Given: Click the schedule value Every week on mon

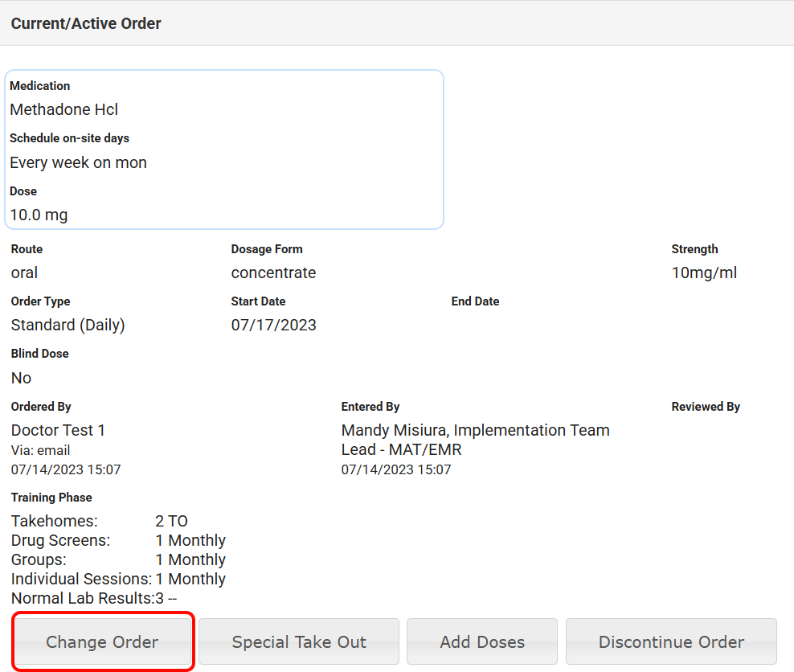Looking at the screenshot, I should point(79,162).
